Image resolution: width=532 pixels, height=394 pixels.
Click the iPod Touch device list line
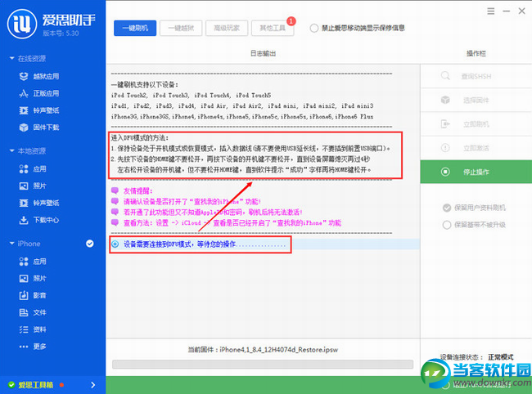coord(191,95)
